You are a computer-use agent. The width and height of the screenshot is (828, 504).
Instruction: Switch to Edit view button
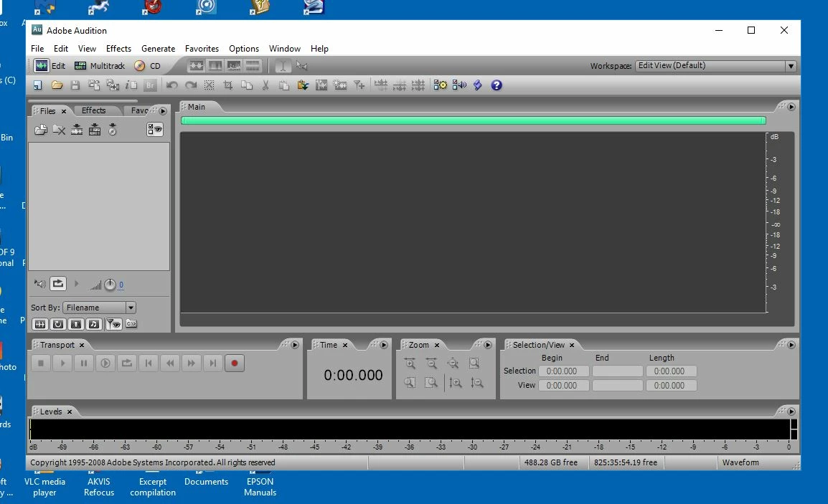(x=49, y=66)
